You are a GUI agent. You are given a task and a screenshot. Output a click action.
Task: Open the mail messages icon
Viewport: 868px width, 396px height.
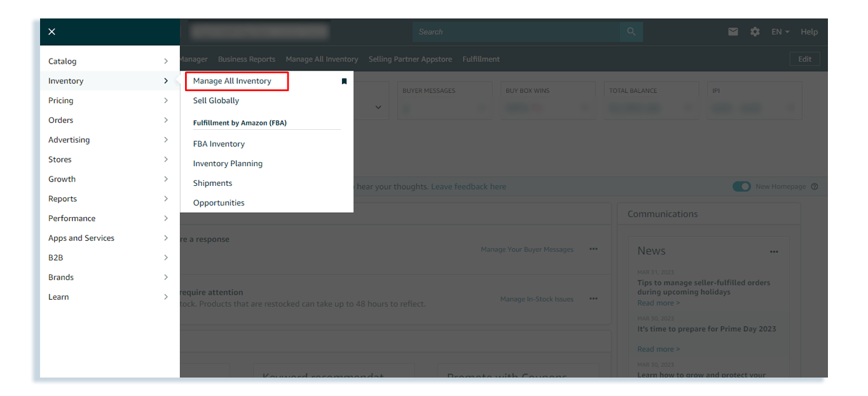click(x=733, y=32)
